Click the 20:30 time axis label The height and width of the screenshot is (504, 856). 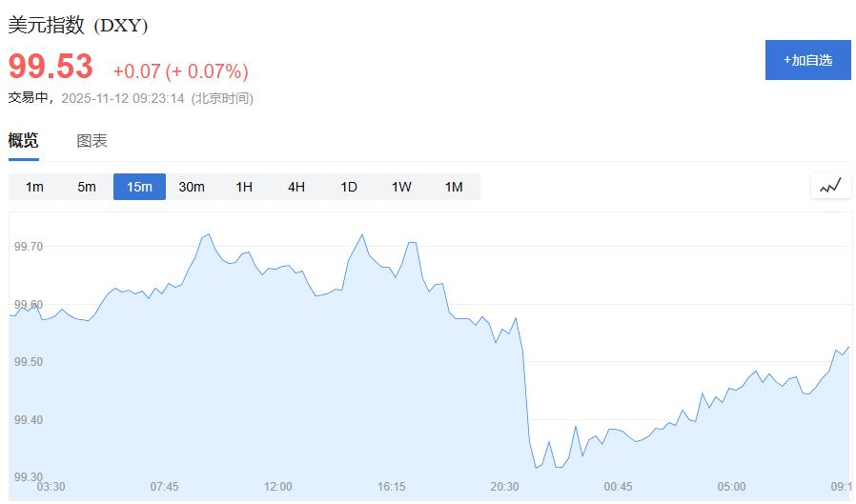(505, 487)
